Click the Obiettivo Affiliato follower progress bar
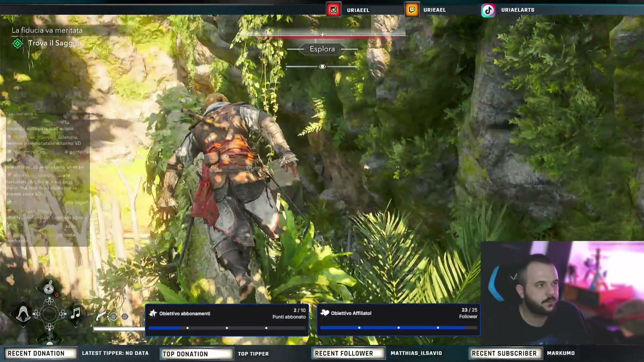Image resolution: width=644 pixels, height=362 pixels. click(398, 327)
